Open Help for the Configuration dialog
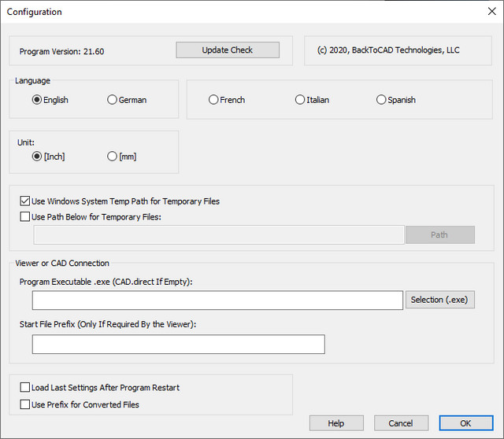Screen dimensions: 504x439 [336, 423]
